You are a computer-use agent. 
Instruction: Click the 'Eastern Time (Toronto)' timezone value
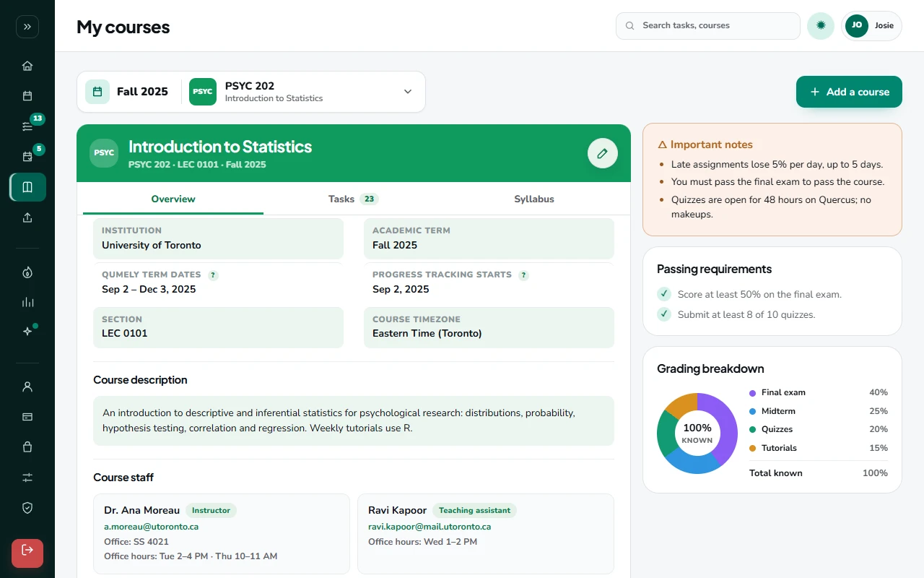(x=427, y=333)
